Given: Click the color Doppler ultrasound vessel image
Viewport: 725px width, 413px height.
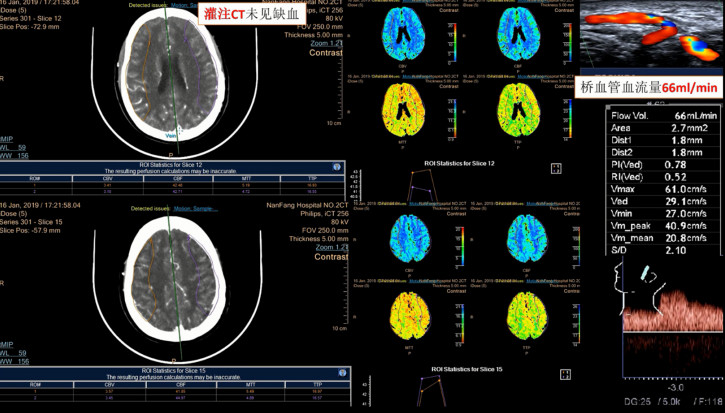Looking at the screenshot, I should coord(652,35).
